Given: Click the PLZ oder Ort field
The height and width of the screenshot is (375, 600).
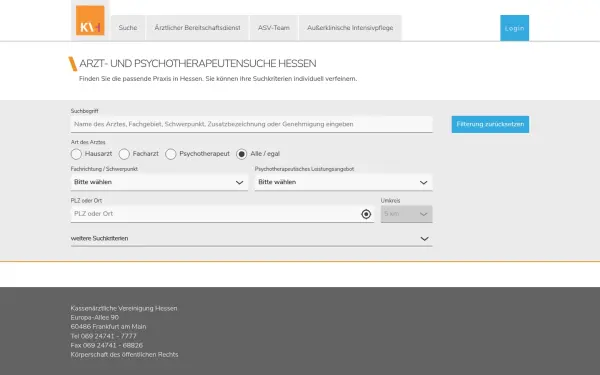Looking at the screenshot, I should pos(222,214).
